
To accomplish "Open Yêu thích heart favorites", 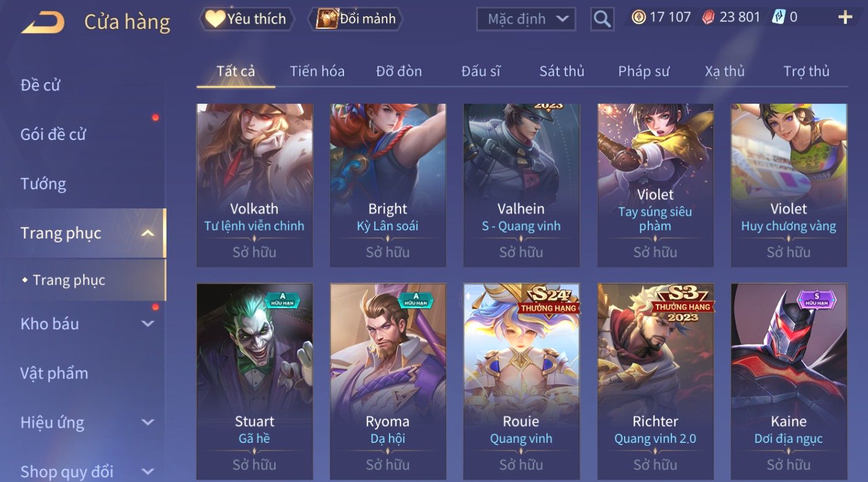I will (x=246, y=19).
